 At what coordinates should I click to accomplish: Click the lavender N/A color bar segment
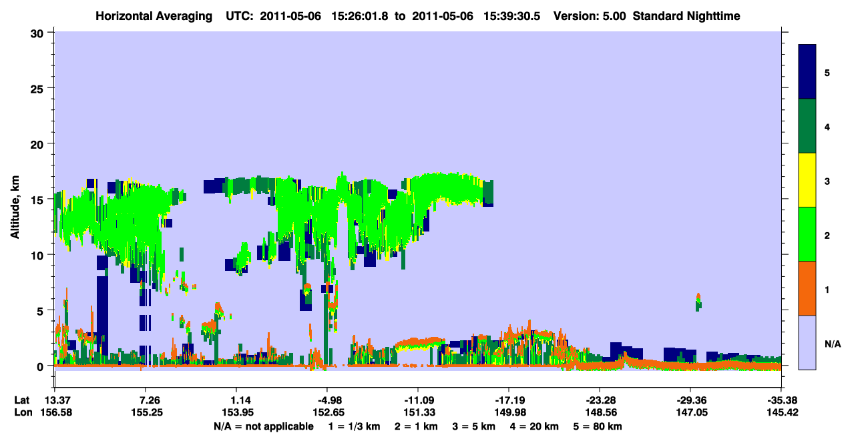807,342
